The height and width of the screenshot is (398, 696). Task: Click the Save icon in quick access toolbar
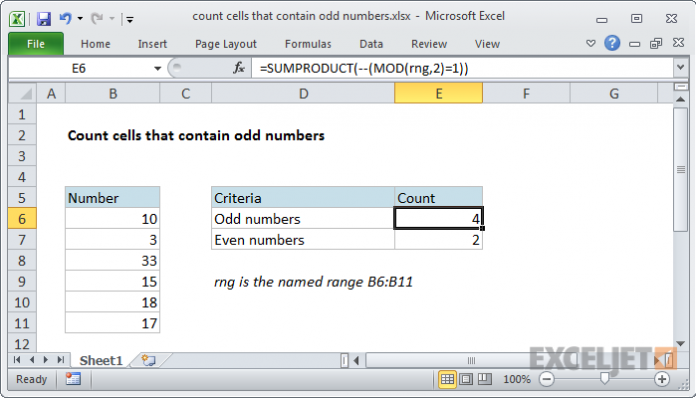point(44,19)
